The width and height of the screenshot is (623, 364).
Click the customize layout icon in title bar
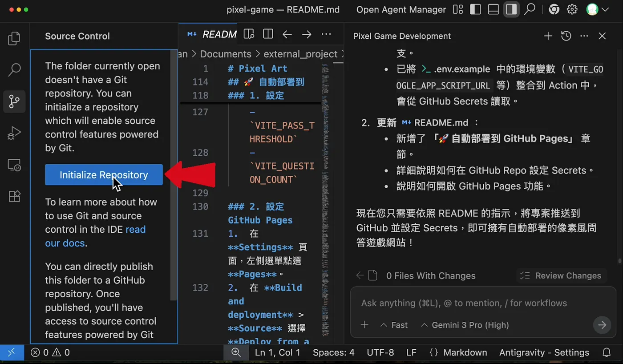pos(457,9)
